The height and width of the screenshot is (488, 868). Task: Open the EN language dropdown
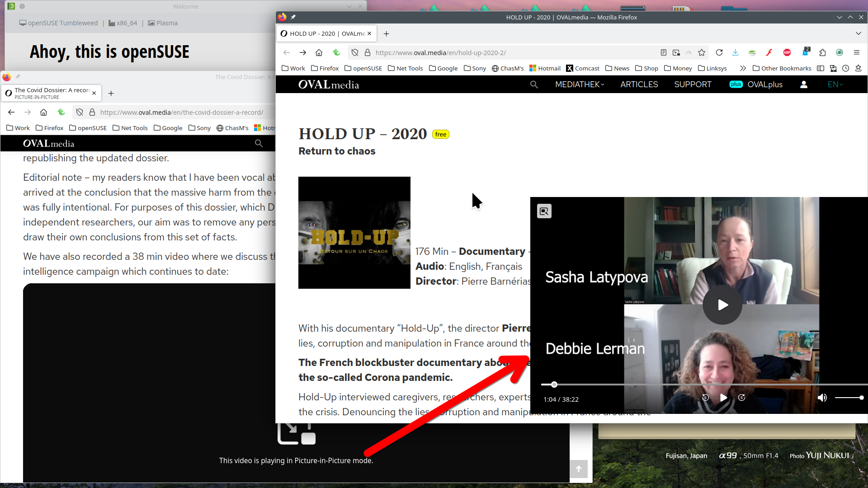835,84
